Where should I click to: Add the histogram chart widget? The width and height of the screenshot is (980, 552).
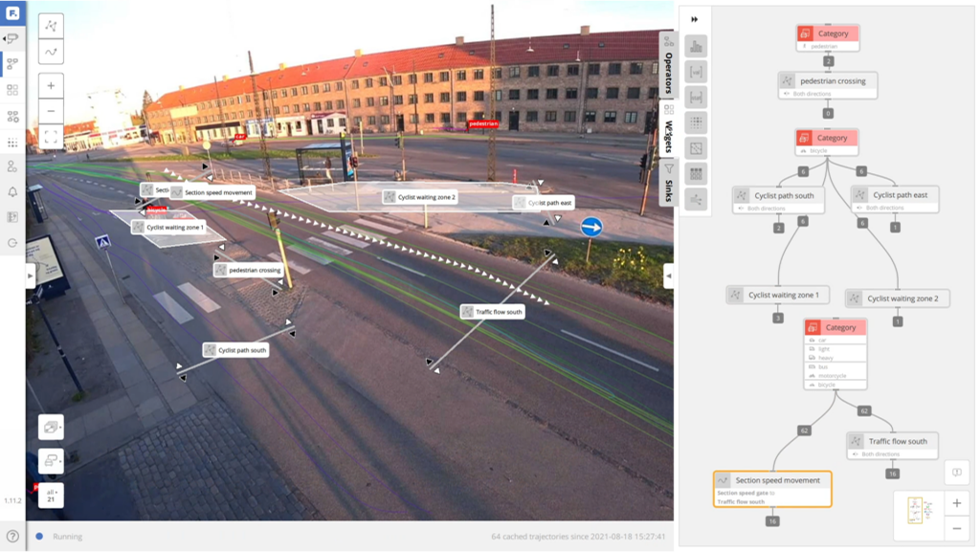[x=696, y=46]
